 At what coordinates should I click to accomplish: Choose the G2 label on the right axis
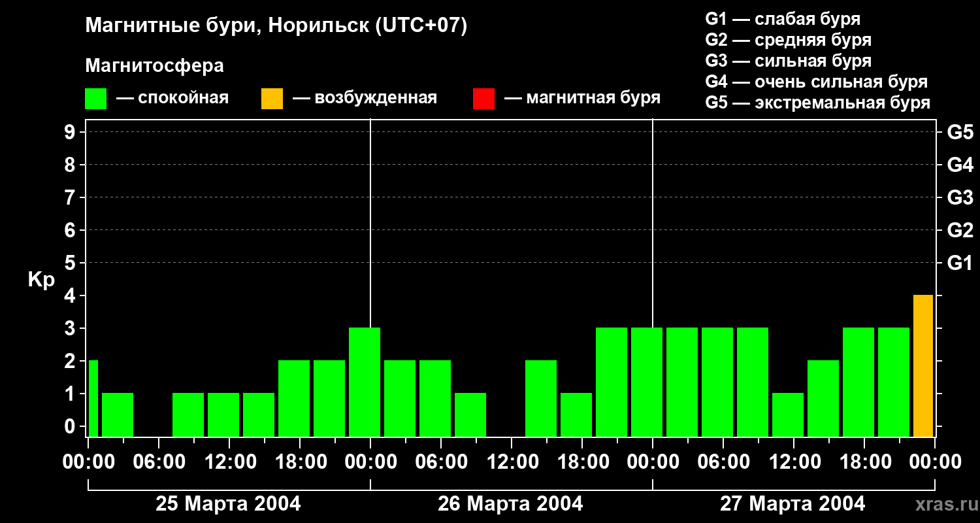click(960, 230)
